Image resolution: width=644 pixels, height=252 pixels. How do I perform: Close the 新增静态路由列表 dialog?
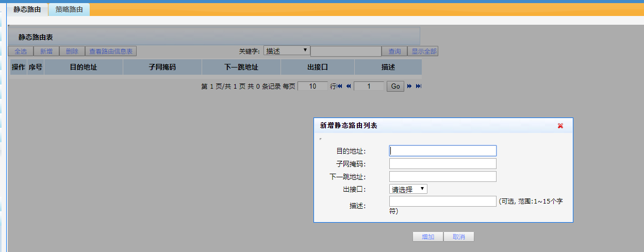click(560, 126)
